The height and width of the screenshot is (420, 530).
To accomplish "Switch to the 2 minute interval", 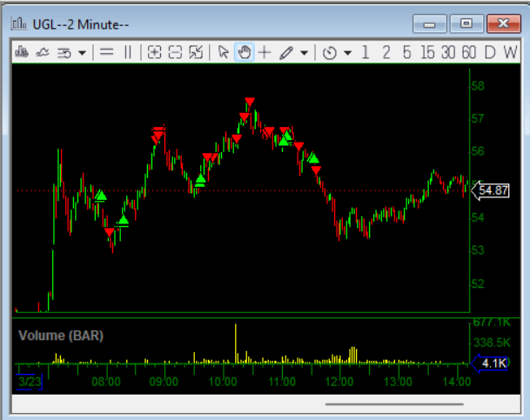I will (386, 52).
